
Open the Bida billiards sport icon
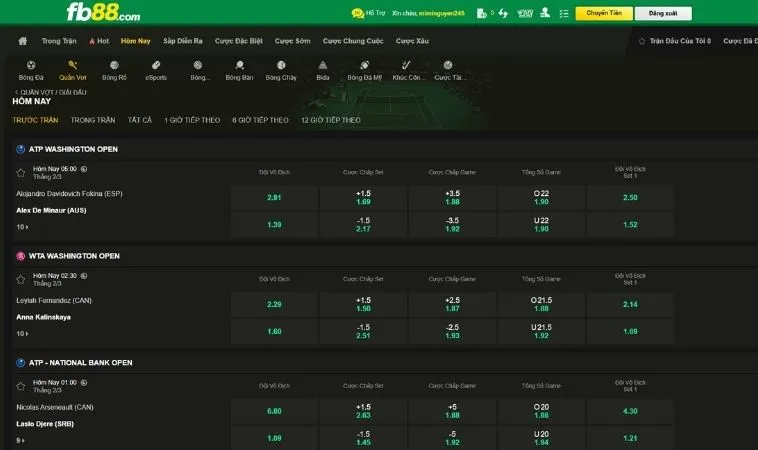click(323, 66)
